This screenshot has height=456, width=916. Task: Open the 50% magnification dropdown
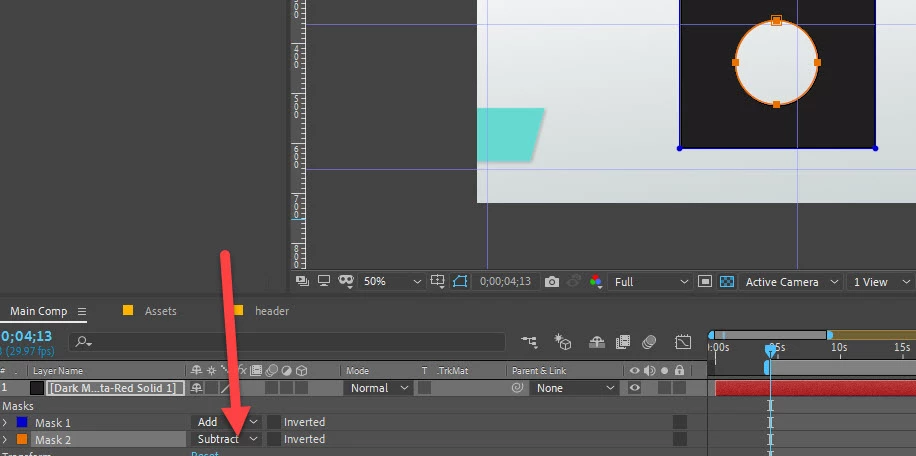pos(390,281)
